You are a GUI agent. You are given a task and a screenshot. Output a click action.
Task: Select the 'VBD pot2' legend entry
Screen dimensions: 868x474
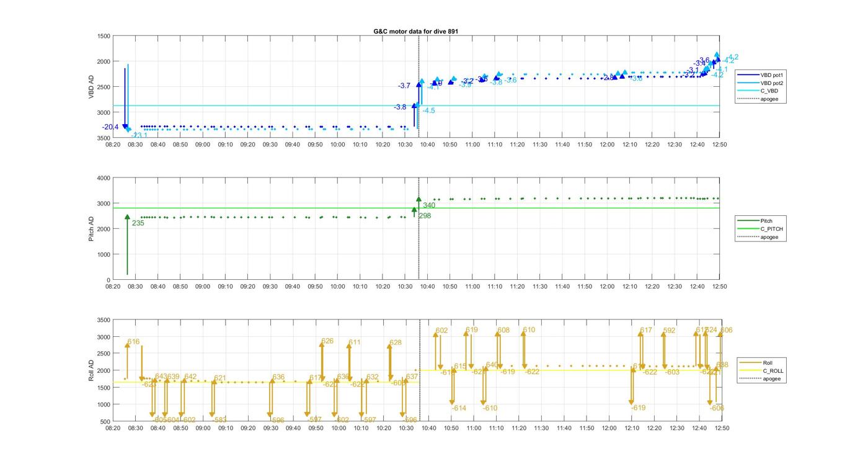(762, 83)
